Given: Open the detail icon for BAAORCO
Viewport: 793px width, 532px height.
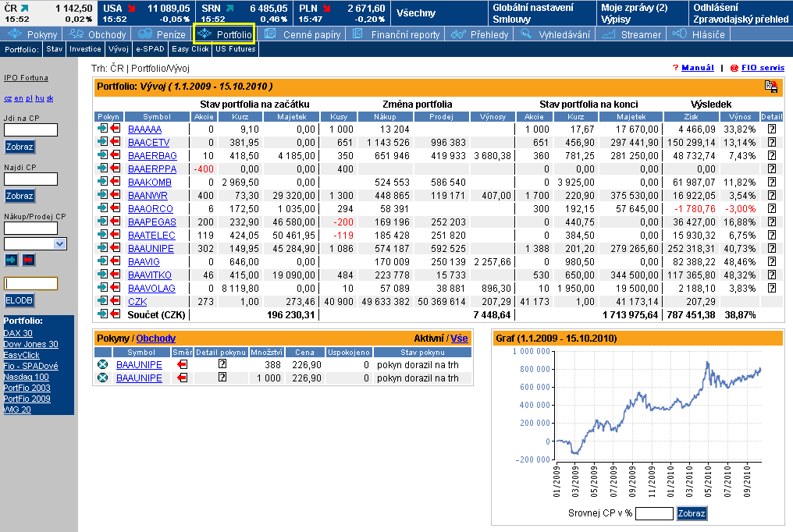Looking at the screenshot, I should pos(772,208).
